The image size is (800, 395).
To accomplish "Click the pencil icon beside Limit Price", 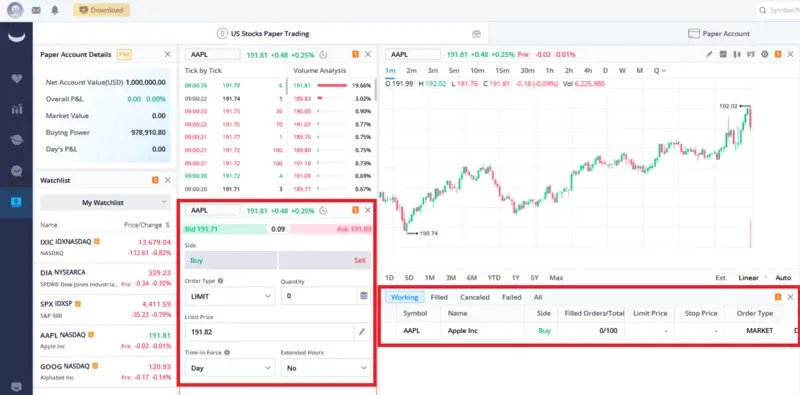I will click(362, 332).
